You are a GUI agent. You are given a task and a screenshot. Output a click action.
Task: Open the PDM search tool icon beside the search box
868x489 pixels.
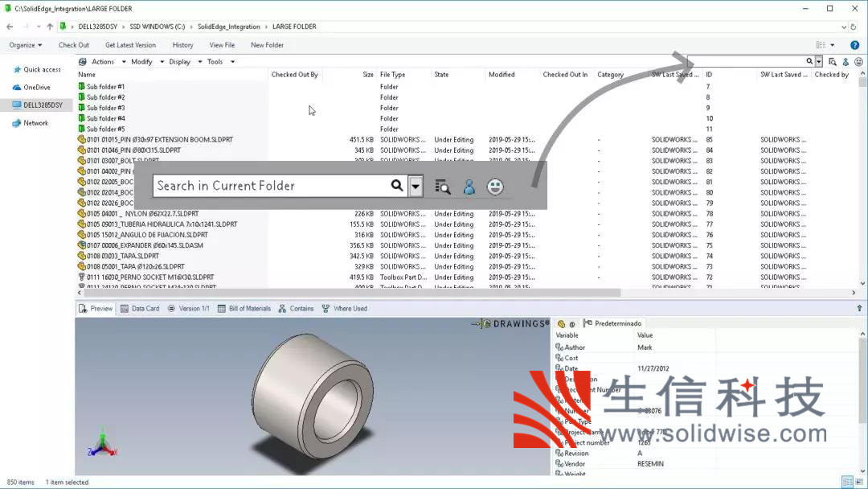tap(832, 61)
